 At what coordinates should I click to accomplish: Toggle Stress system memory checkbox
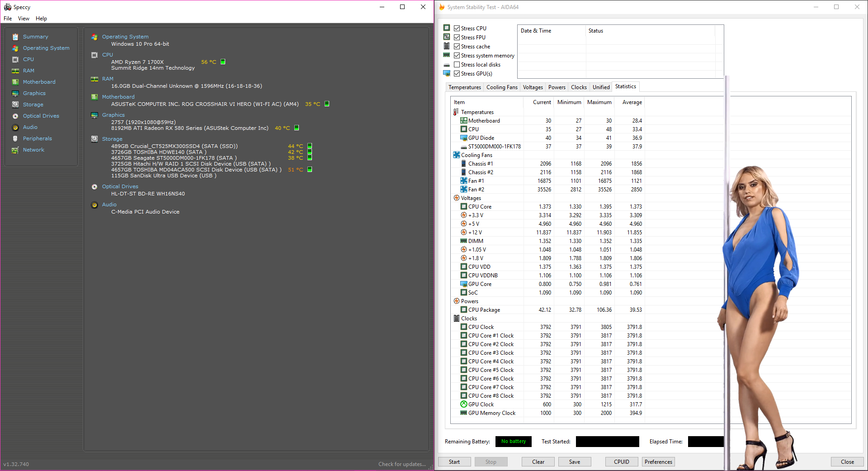457,55
